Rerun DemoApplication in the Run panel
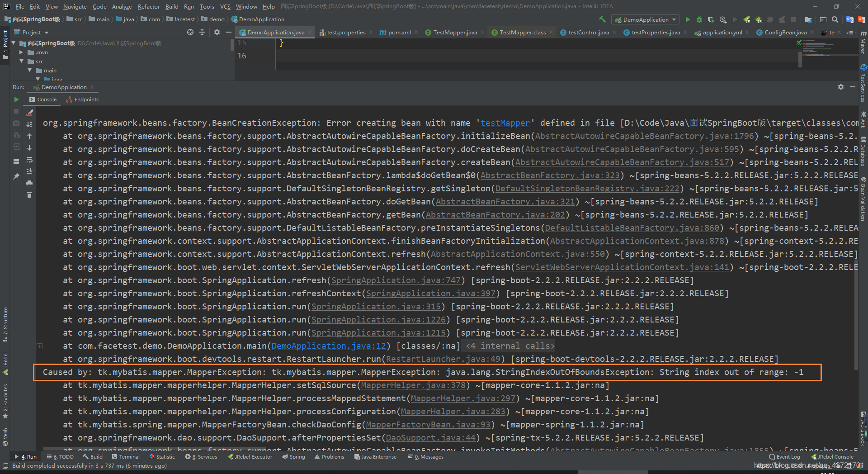 (x=16, y=100)
